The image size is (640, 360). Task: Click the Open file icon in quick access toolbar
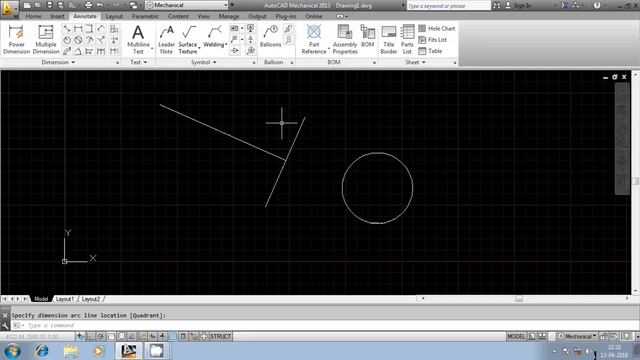38,5
